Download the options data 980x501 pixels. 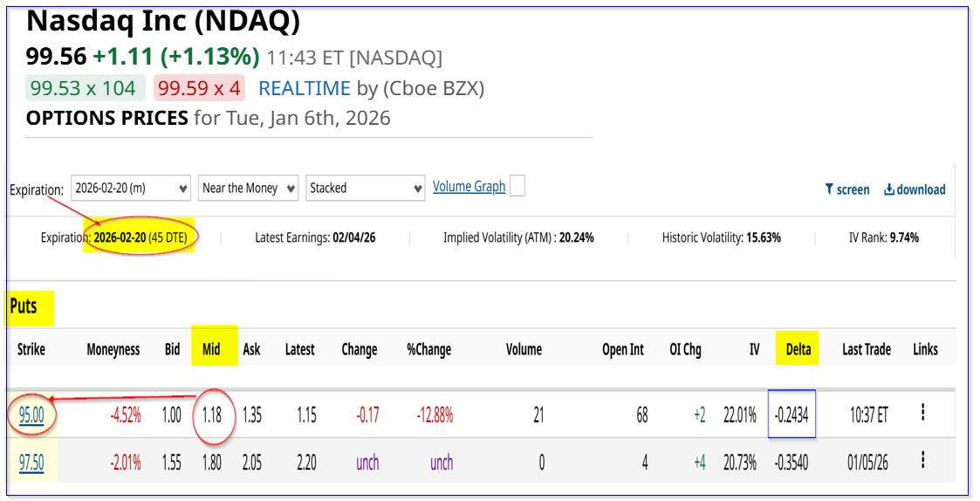click(915, 189)
